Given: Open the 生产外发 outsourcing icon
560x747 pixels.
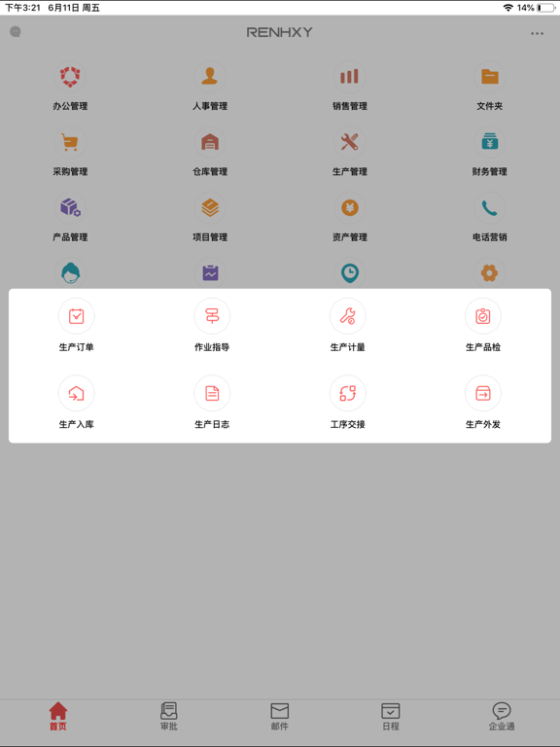Looking at the screenshot, I should (x=483, y=394).
